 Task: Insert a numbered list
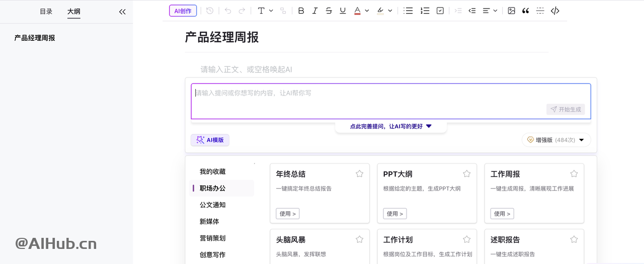tap(425, 11)
